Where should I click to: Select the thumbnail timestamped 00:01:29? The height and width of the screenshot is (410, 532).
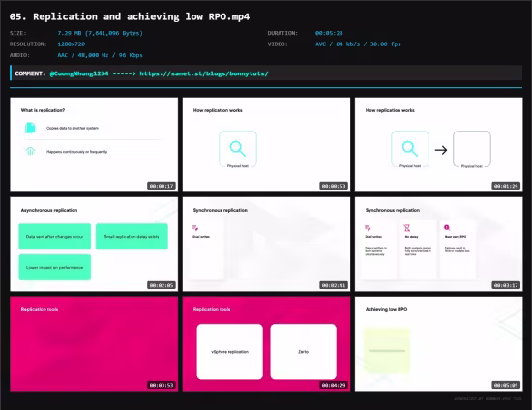click(x=439, y=144)
